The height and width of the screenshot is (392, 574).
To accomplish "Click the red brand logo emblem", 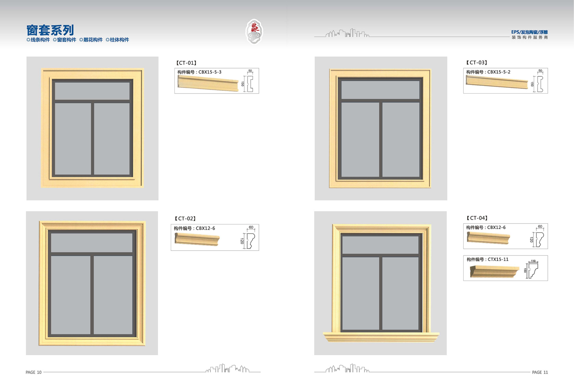I will click(254, 32).
